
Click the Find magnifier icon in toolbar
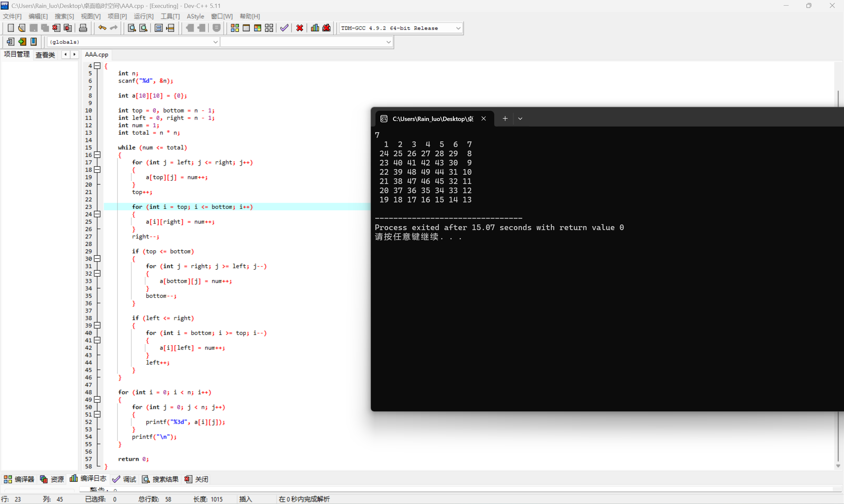[132, 28]
